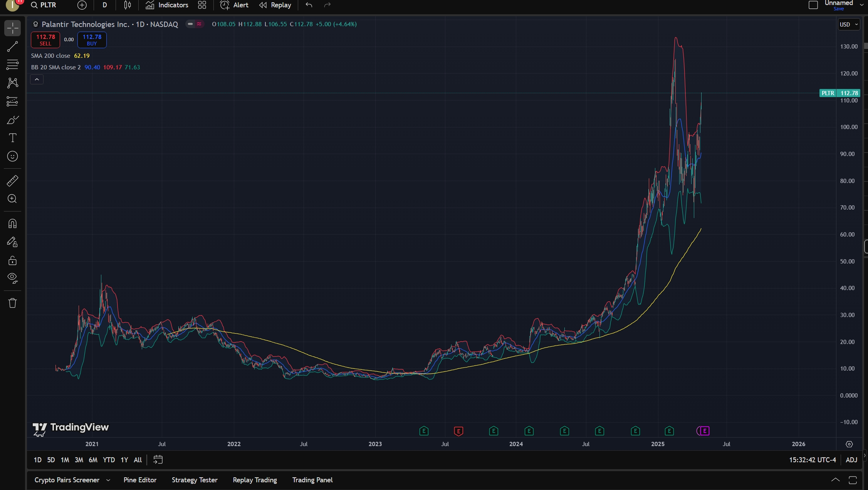Toggle the magnet snapping mode
Viewport: 868px width, 490px height.
pos(12,224)
